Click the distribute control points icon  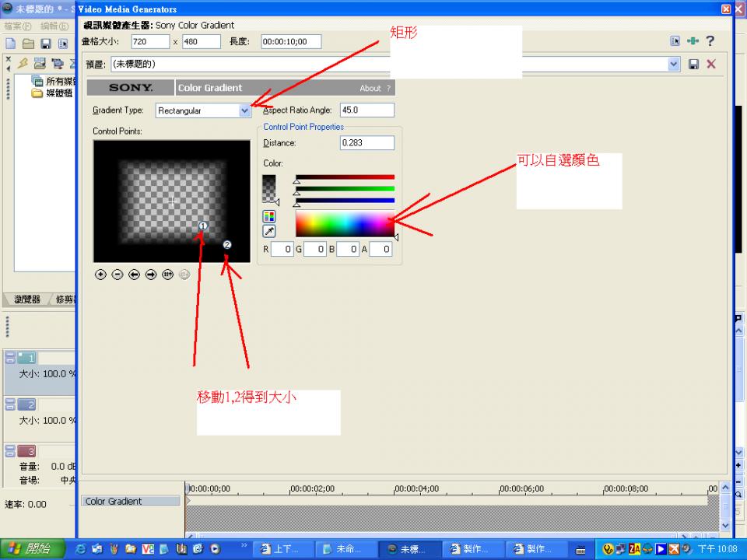tap(167, 275)
